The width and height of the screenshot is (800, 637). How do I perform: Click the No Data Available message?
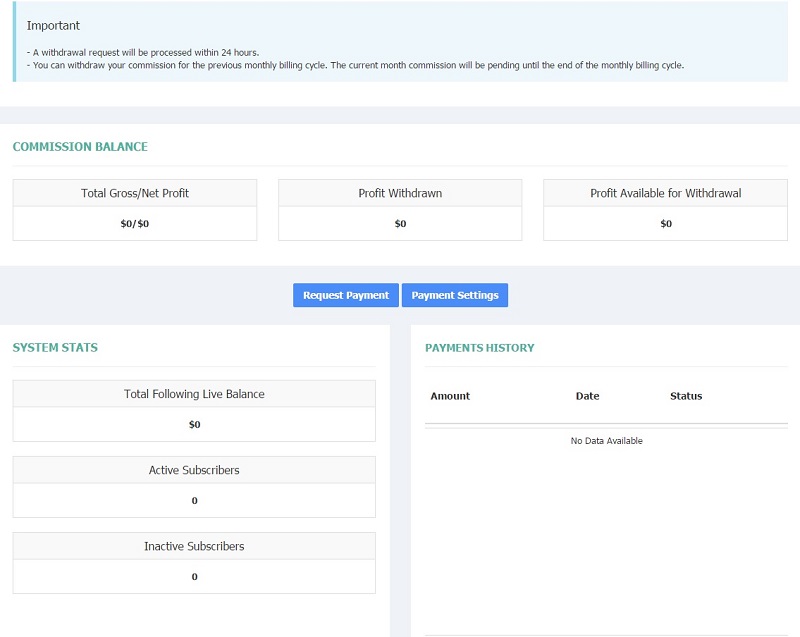click(x=606, y=441)
